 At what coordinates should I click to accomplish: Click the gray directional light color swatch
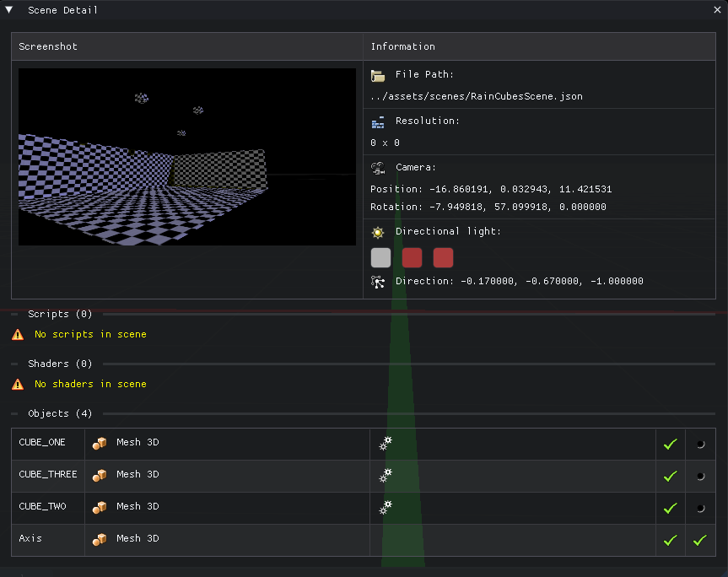point(381,257)
